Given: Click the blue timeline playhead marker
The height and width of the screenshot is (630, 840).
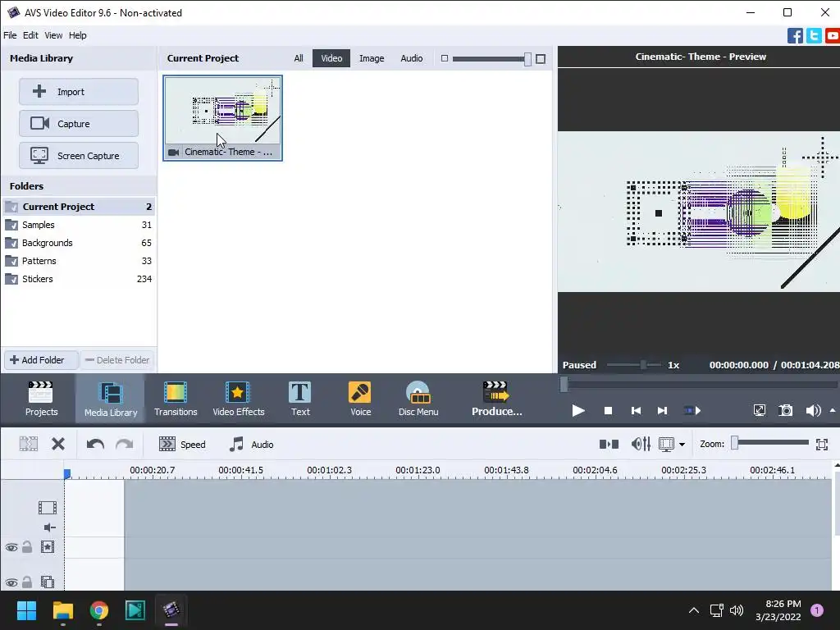Looking at the screenshot, I should [67, 473].
